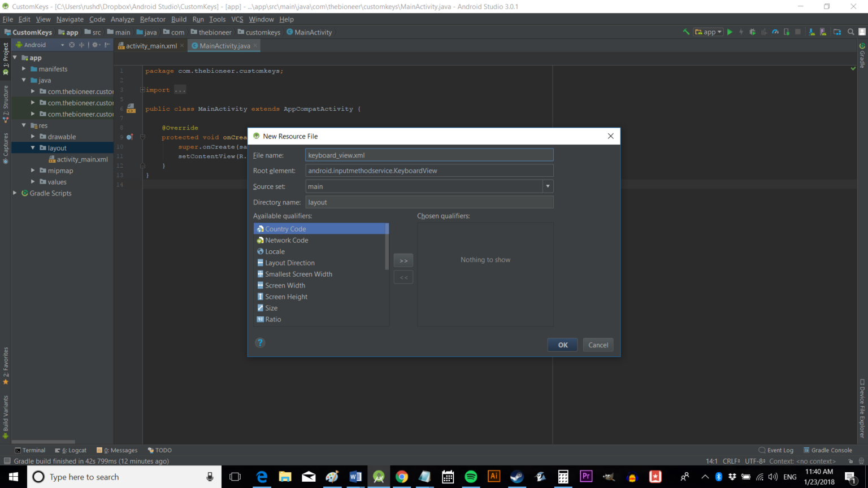The image size is (868, 488).
Task: Open the Source set dropdown
Action: click(548, 186)
